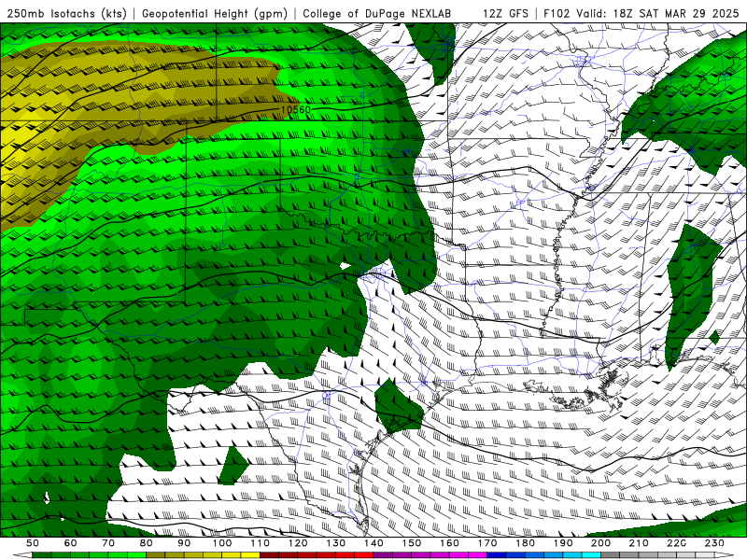Viewport: 747px width, 560px height.
Task: Click the legend value 160
Action: (449, 543)
